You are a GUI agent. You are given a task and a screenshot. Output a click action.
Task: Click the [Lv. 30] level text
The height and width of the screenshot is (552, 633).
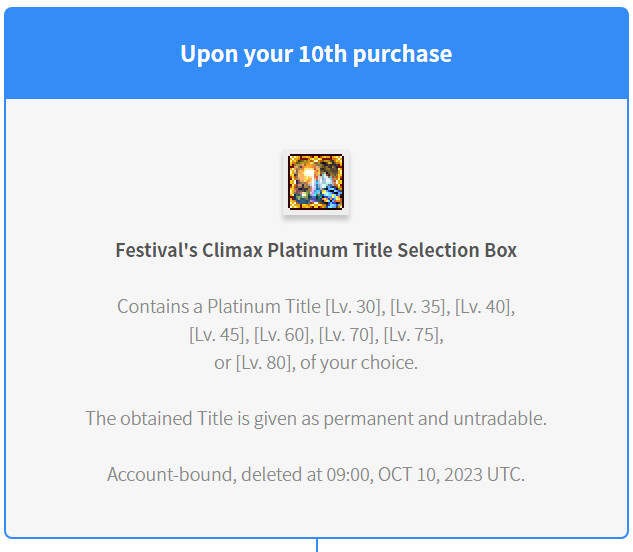(355, 306)
